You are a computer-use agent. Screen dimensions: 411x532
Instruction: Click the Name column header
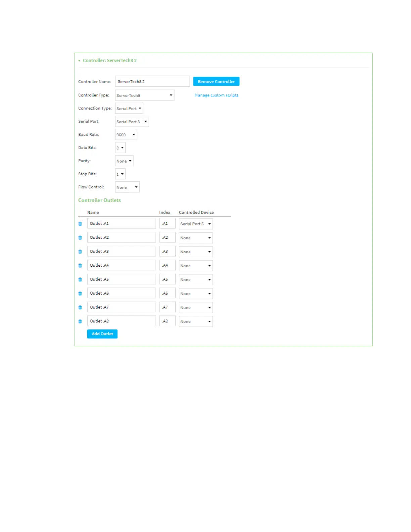[x=93, y=212]
